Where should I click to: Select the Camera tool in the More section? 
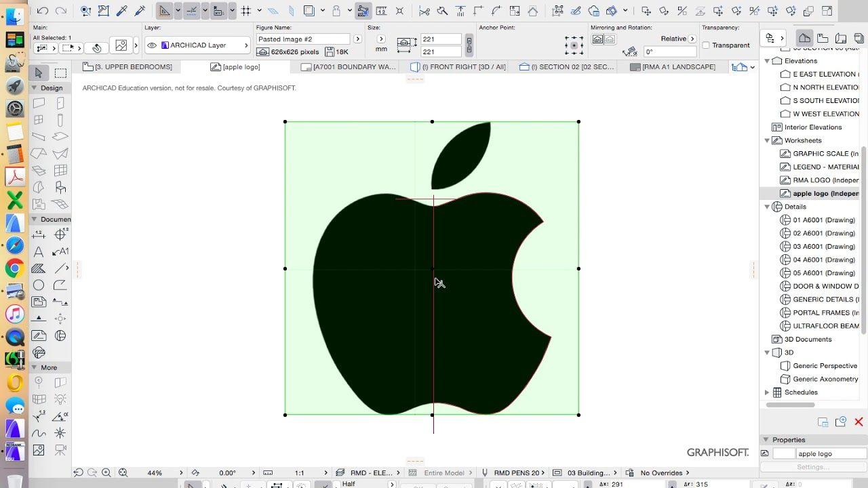[60, 450]
